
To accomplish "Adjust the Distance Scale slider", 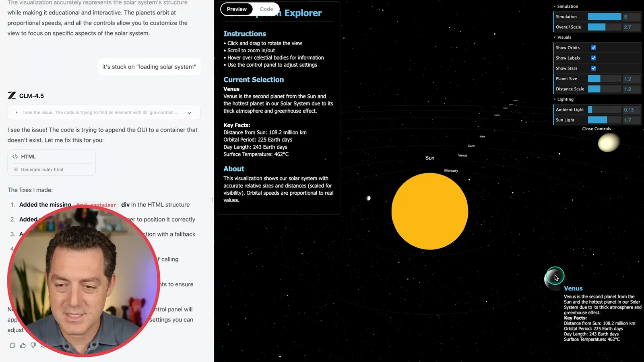I will click(x=605, y=89).
